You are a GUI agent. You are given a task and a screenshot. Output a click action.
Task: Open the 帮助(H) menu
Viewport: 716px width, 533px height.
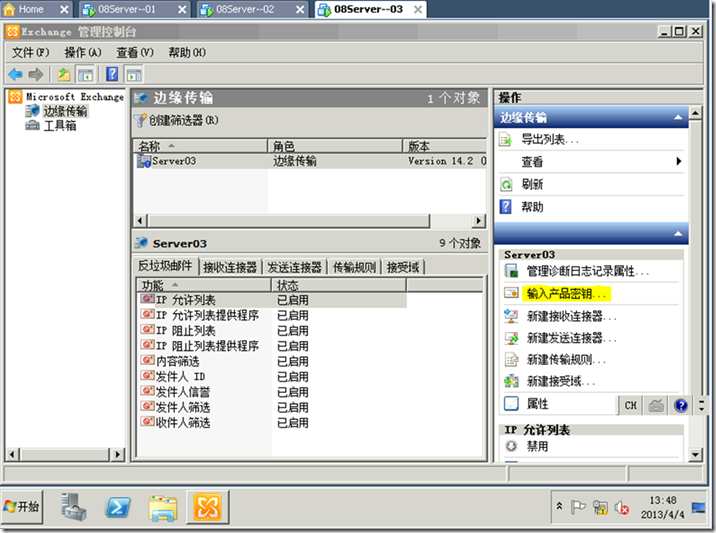click(x=187, y=53)
